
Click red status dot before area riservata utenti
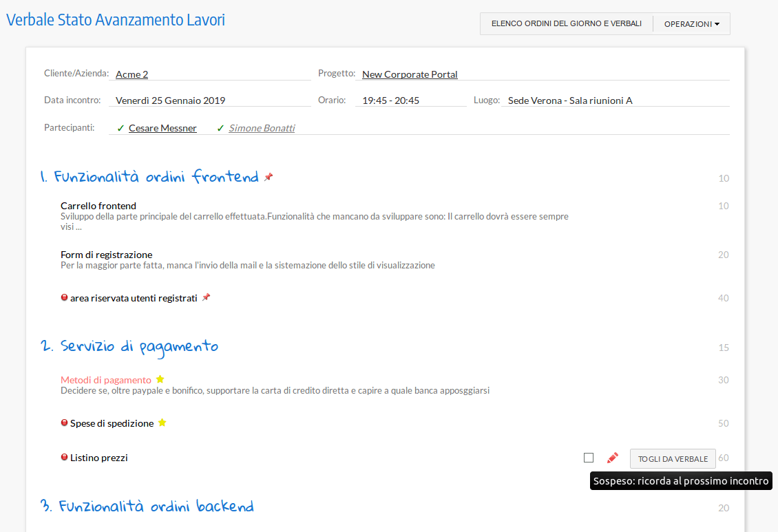click(64, 298)
